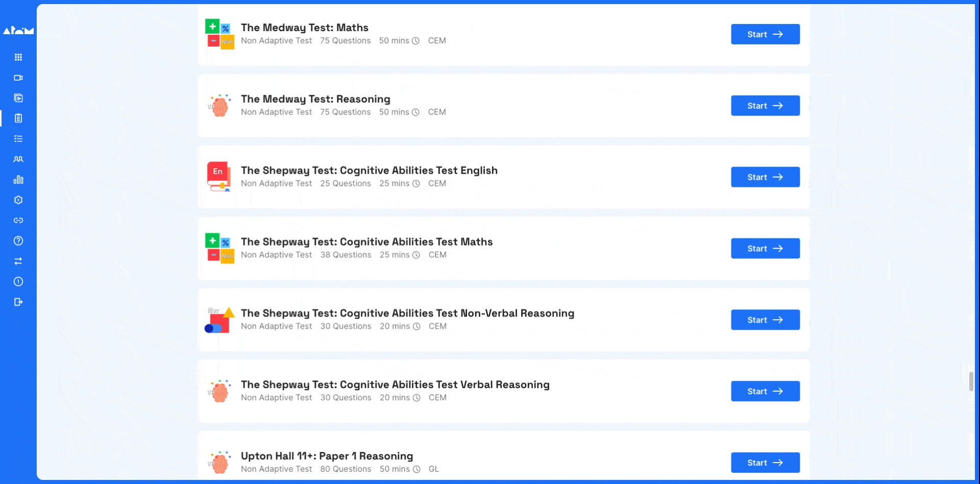Open the bar chart stats icon in sidebar
This screenshot has height=484, width=980.
click(18, 180)
